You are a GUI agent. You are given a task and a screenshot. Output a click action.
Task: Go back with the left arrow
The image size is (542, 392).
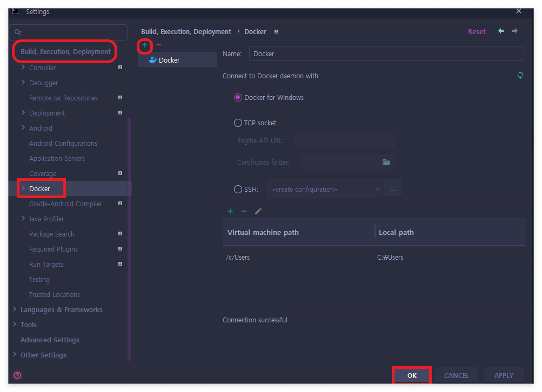pyautogui.click(x=501, y=31)
